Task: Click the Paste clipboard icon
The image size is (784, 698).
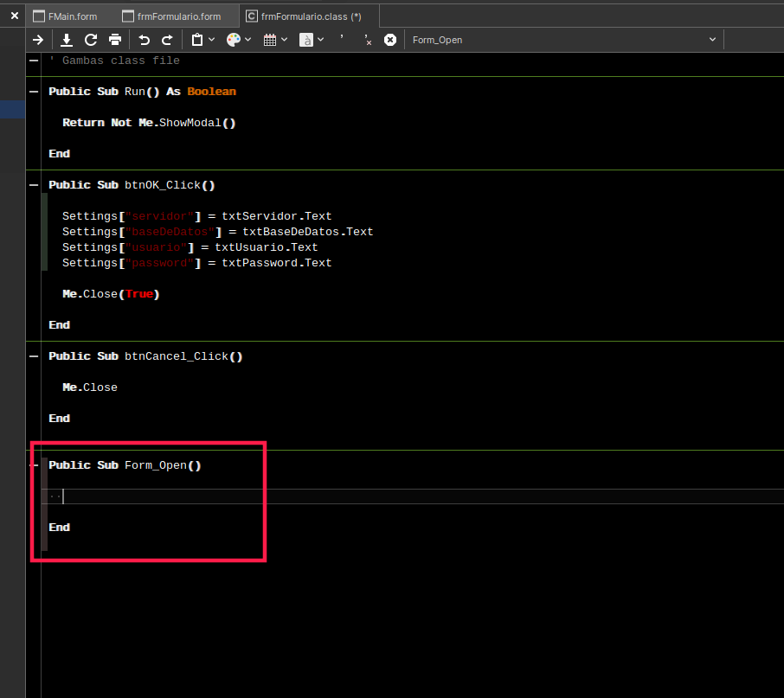Action: pyautogui.click(x=197, y=40)
